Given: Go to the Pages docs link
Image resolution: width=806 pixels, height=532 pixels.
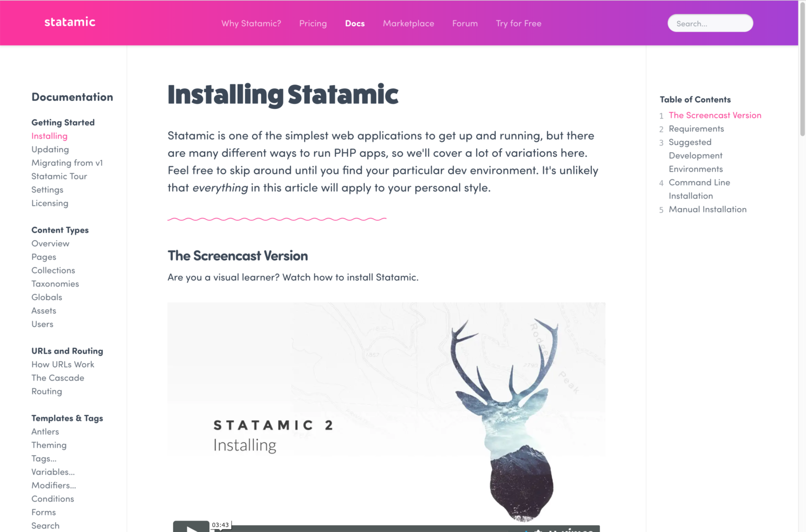Looking at the screenshot, I should click(44, 257).
